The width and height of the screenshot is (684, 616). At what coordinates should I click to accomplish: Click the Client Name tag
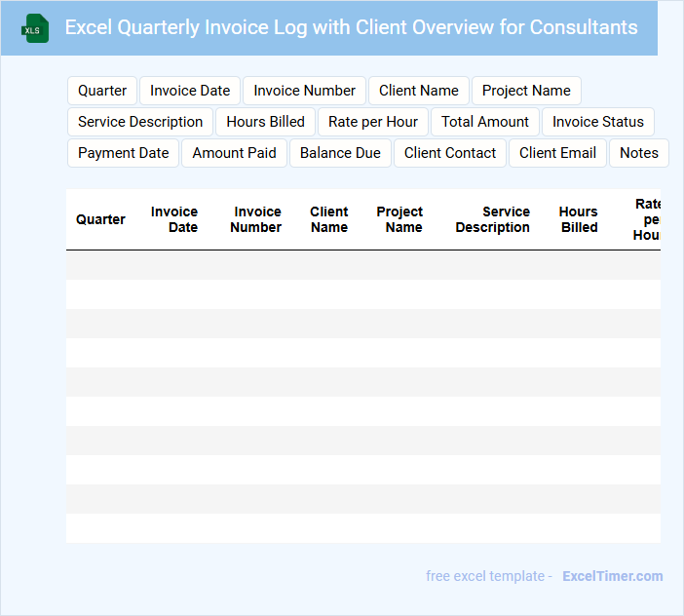(x=418, y=91)
